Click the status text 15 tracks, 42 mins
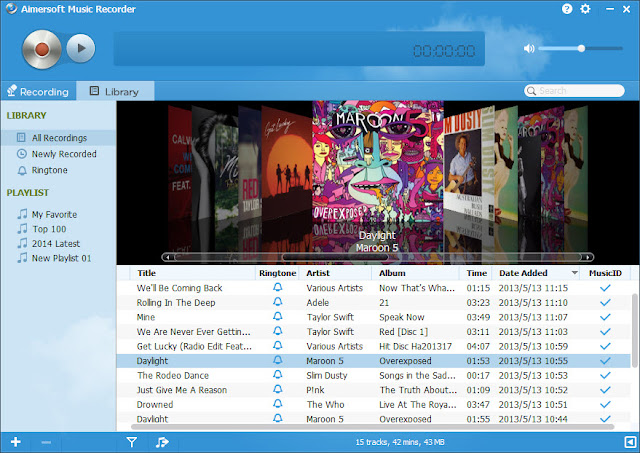 [x=400, y=442]
